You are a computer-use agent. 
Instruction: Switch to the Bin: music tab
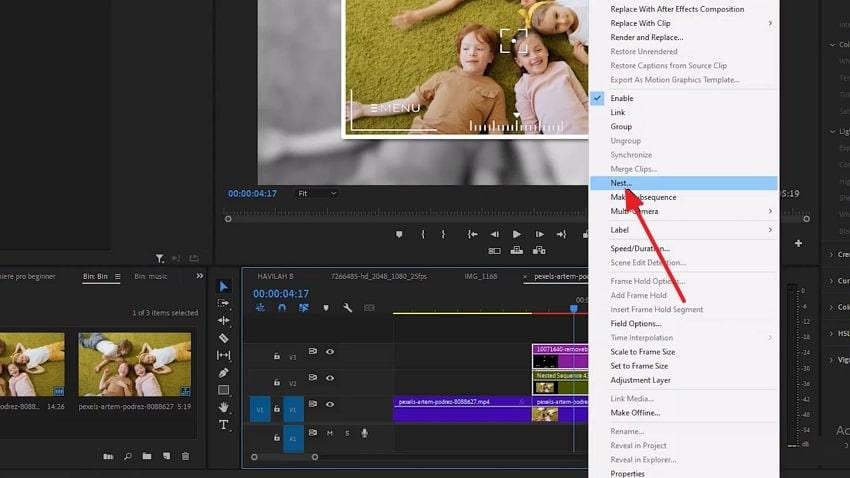click(151, 276)
